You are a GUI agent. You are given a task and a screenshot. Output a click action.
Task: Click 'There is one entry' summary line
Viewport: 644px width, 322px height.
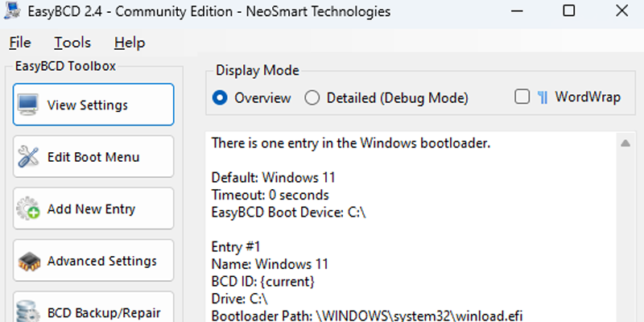coord(351,143)
